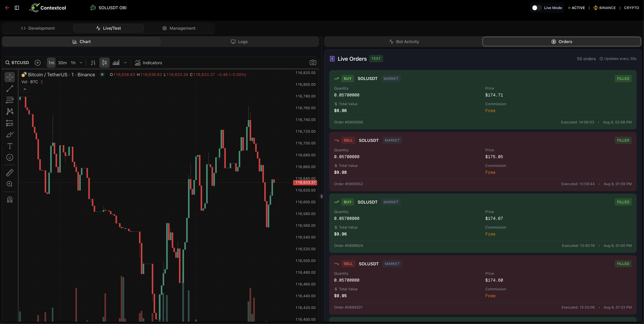Click the price $174.60
The image size is (644, 324).
[x=494, y=280]
